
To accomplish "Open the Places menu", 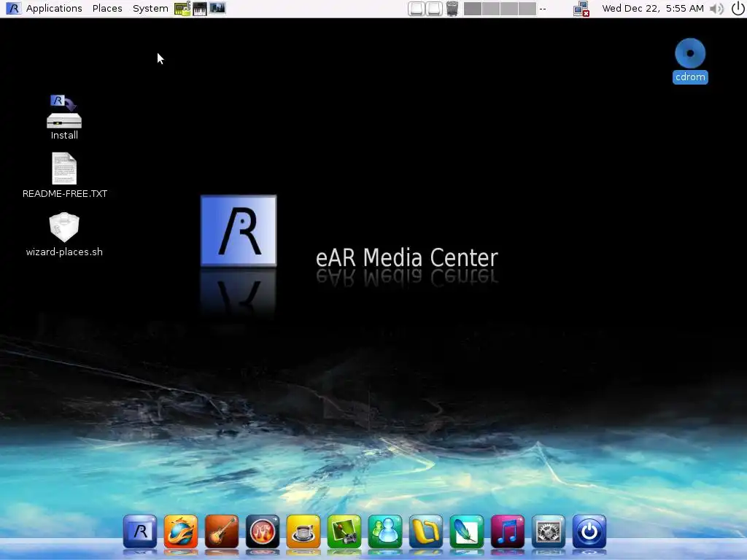I will 107,8.
